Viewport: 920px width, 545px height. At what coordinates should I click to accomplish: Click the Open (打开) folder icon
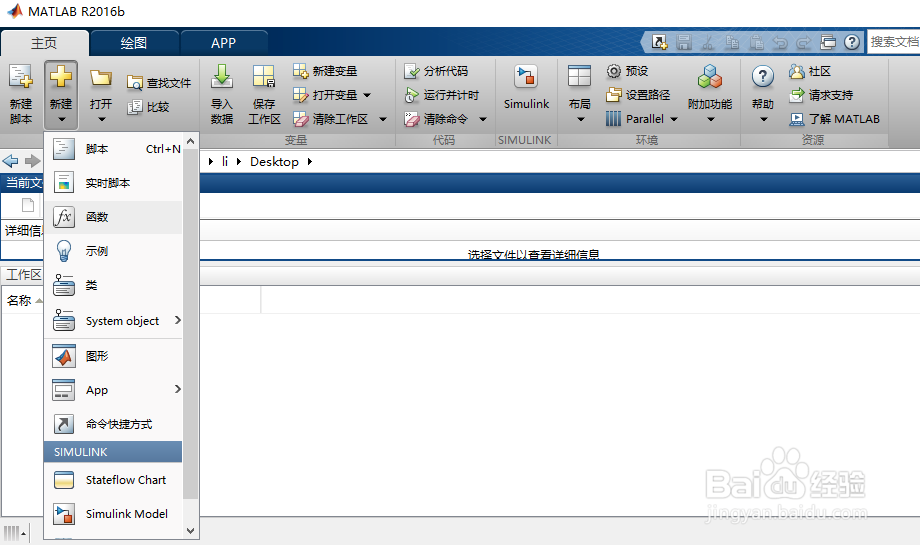pyautogui.click(x=101, y=78)
